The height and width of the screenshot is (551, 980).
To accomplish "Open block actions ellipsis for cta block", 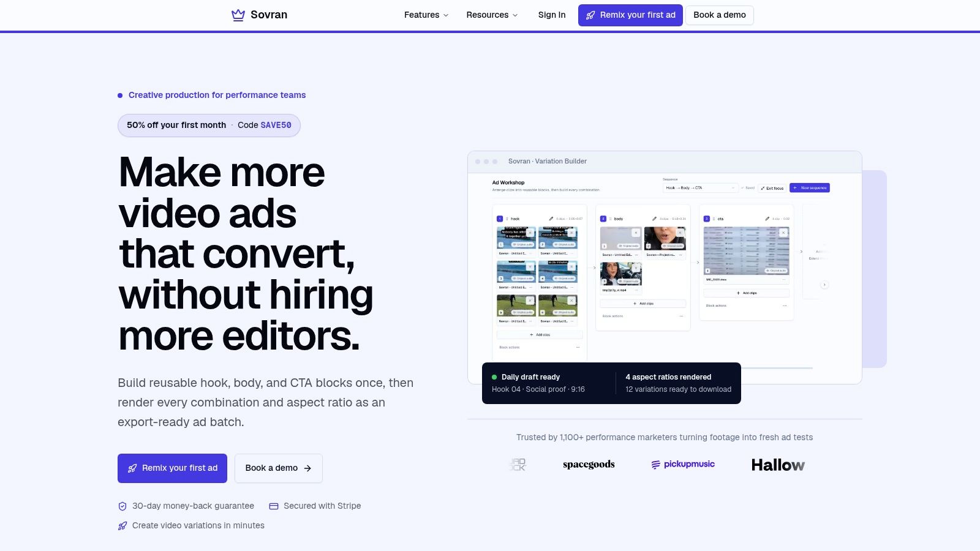I will [785, 305].
